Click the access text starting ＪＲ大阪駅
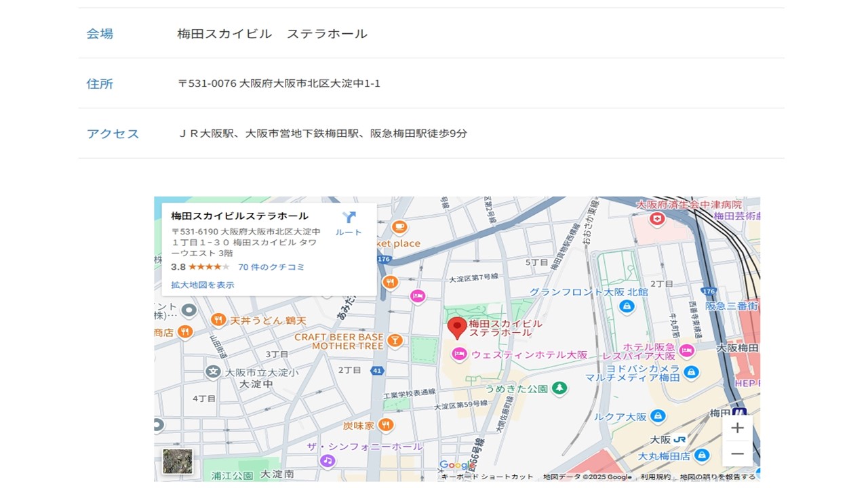 click(322, 134)
